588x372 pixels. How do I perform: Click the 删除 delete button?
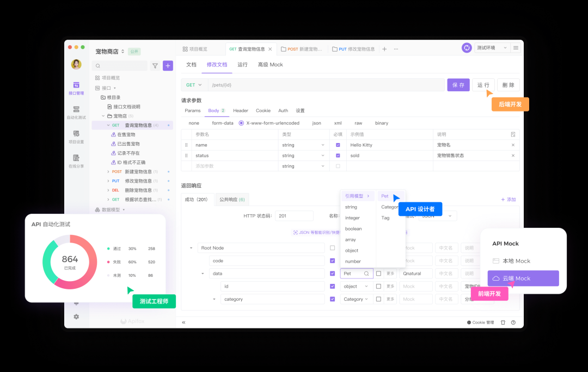point(508,85)
